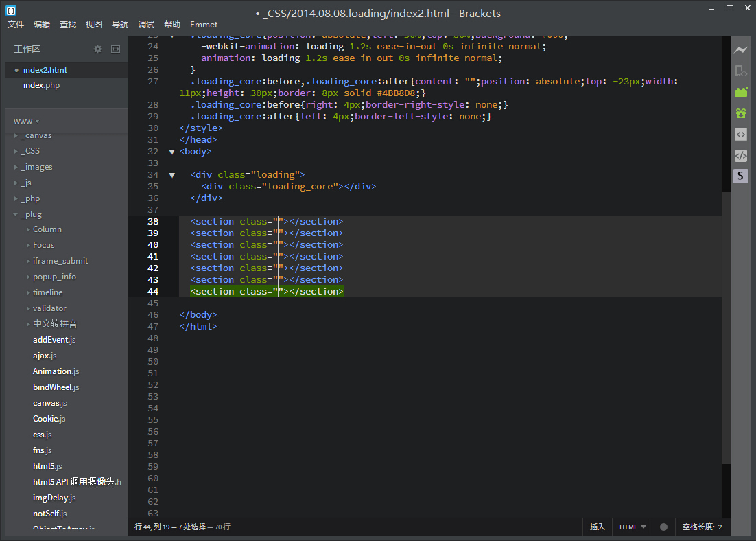Click the '</>' tag icon in right toolbar
This screenshot has width=756, height=541.
pyautogui.click(x=740, y=155)
